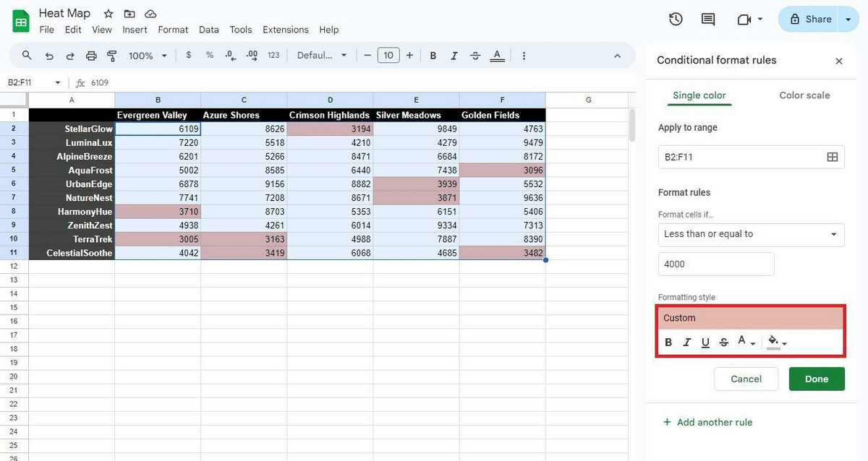Open the Insert menu

coord(135,30)
